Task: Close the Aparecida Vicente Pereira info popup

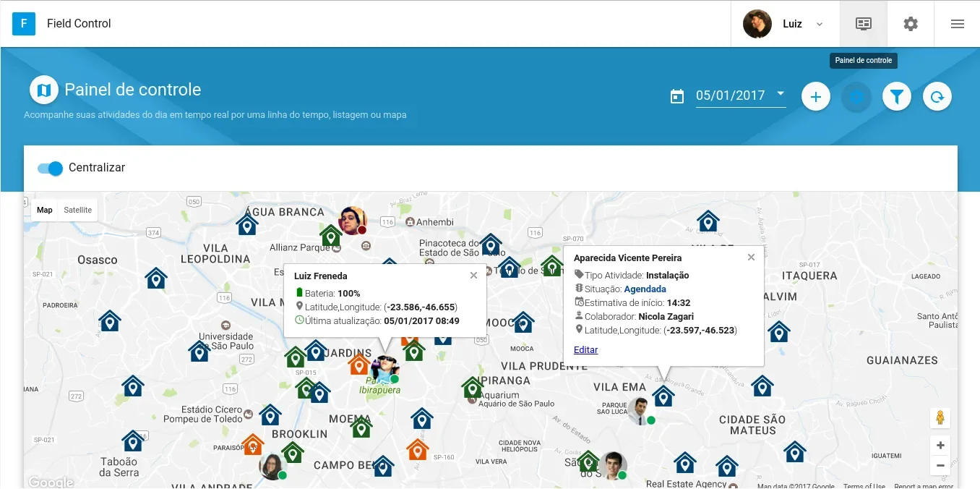Action: [751, 258]
